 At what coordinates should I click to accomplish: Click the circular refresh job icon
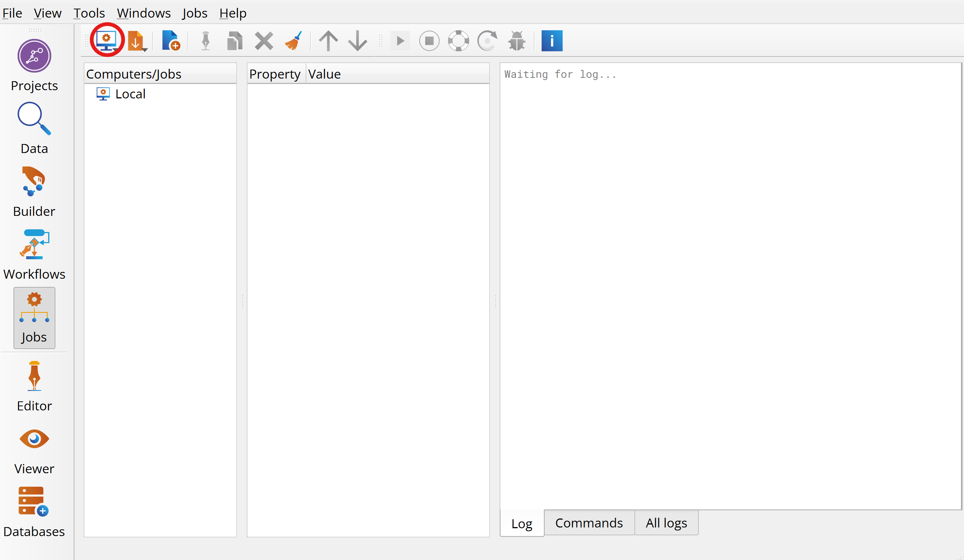tap(487, 40)
